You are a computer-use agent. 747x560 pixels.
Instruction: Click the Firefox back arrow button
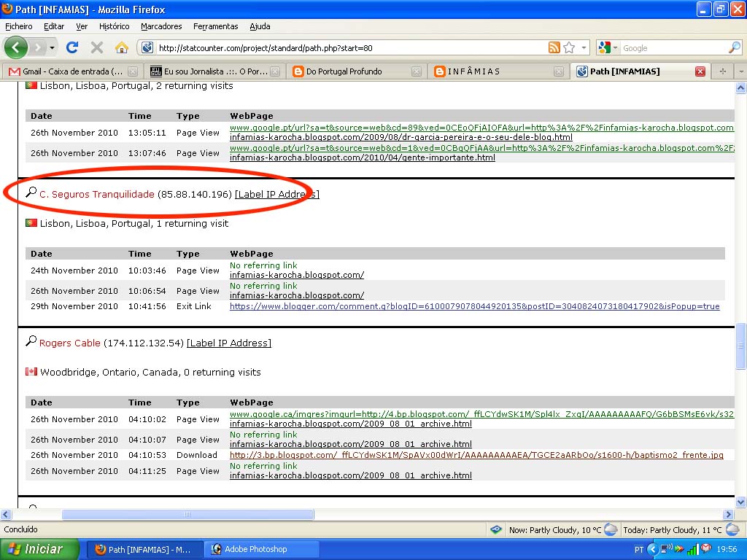click(x=16, y=47)
